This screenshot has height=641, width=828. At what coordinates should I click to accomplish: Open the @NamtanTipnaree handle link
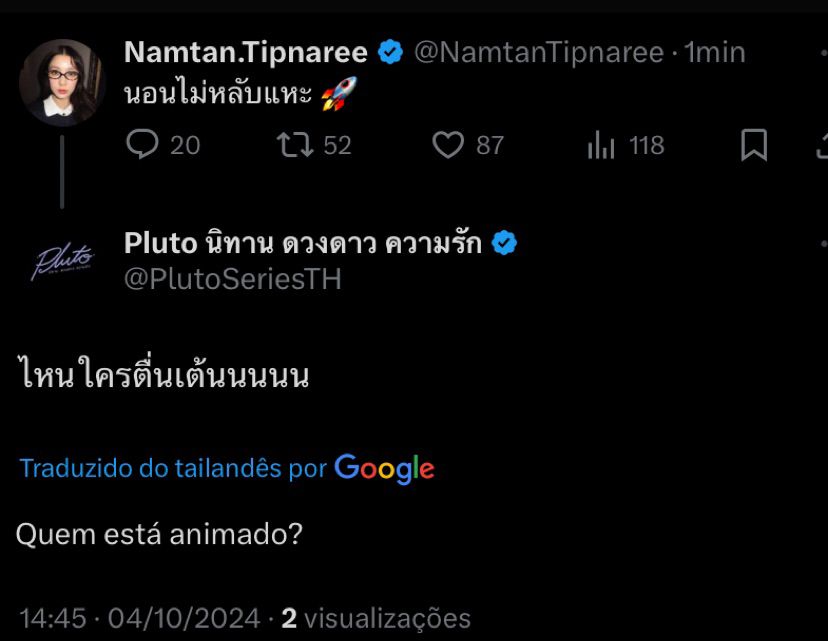(x=538, y=52)
